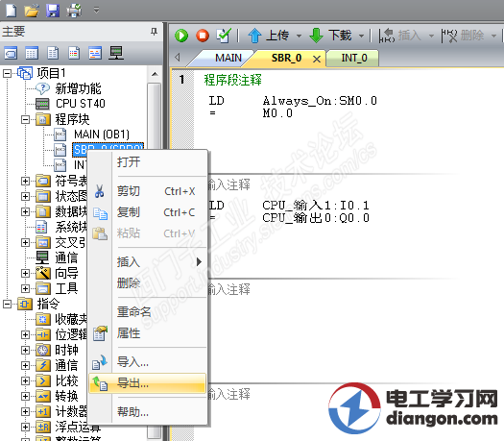Click the Compile checkmark icon
504x441 pixels.
coord(224,36)
